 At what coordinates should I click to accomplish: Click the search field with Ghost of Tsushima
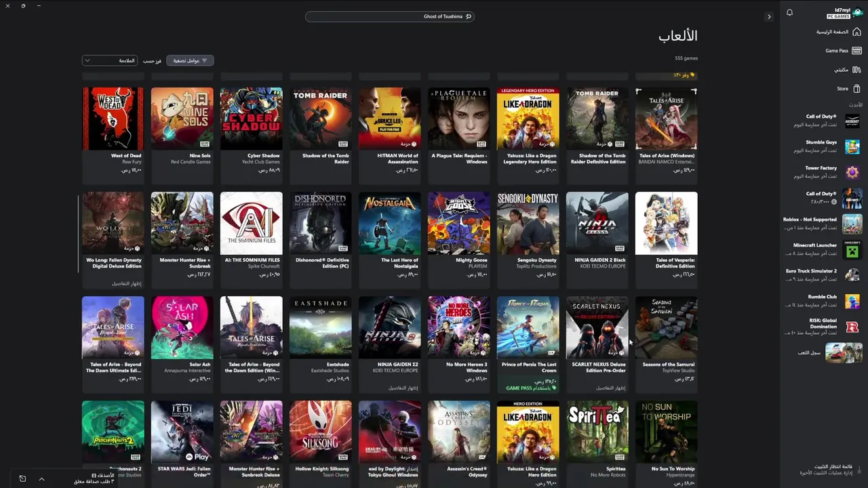pos(389,16)
